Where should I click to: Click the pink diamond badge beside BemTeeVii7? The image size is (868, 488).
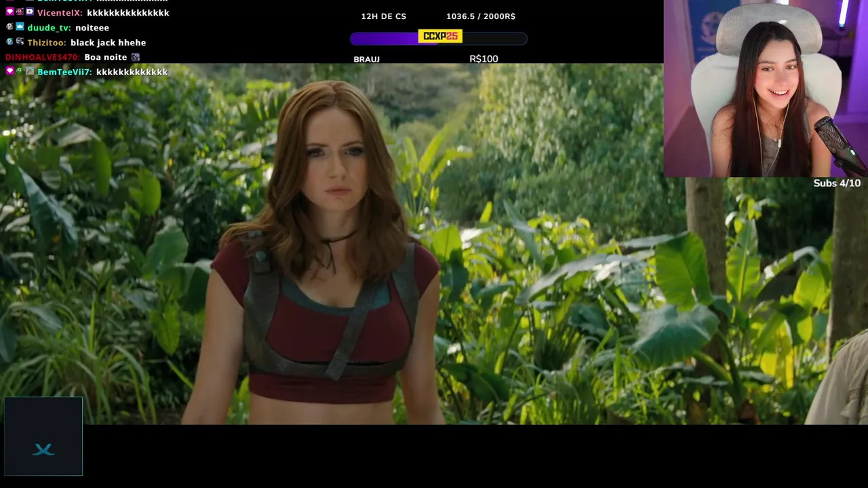tap(9, 71)
